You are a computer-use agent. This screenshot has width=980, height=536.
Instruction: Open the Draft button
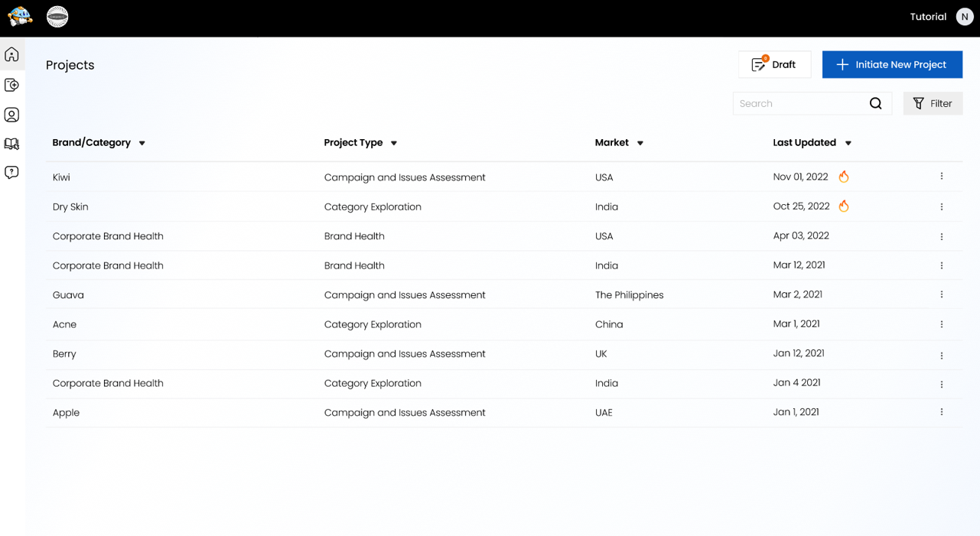click(774, 65)
